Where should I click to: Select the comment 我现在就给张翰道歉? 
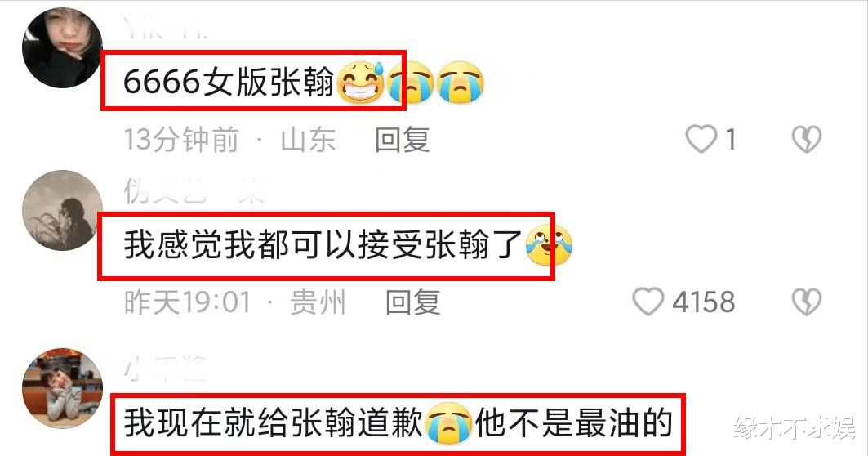click(274, 422)
